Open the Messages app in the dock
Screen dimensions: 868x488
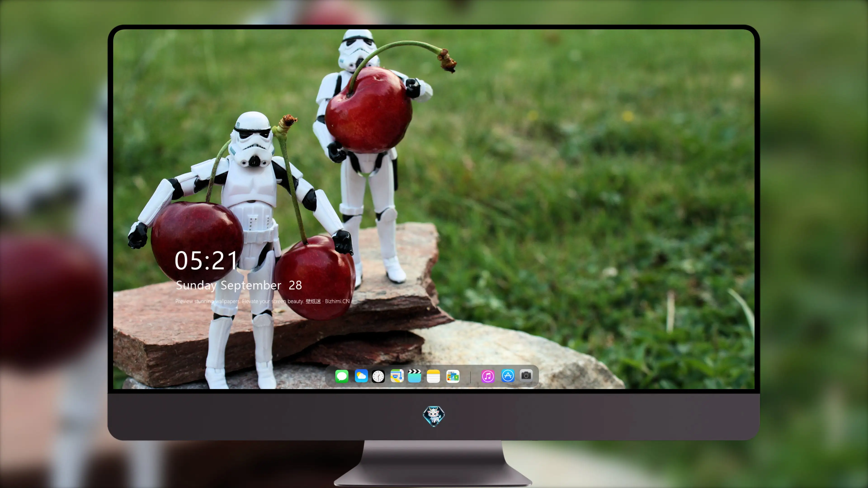pyautogui.click(x=342, y=376)
